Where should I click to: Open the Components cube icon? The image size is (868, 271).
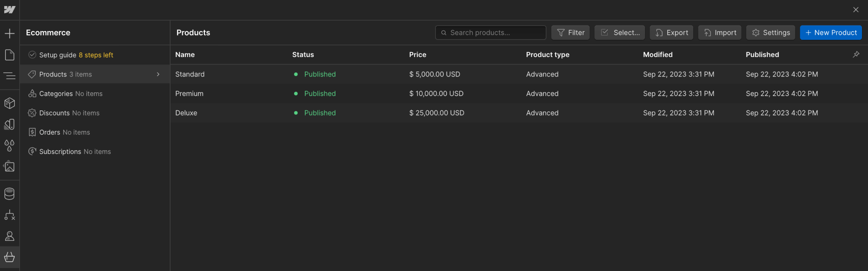pos(10,103)
